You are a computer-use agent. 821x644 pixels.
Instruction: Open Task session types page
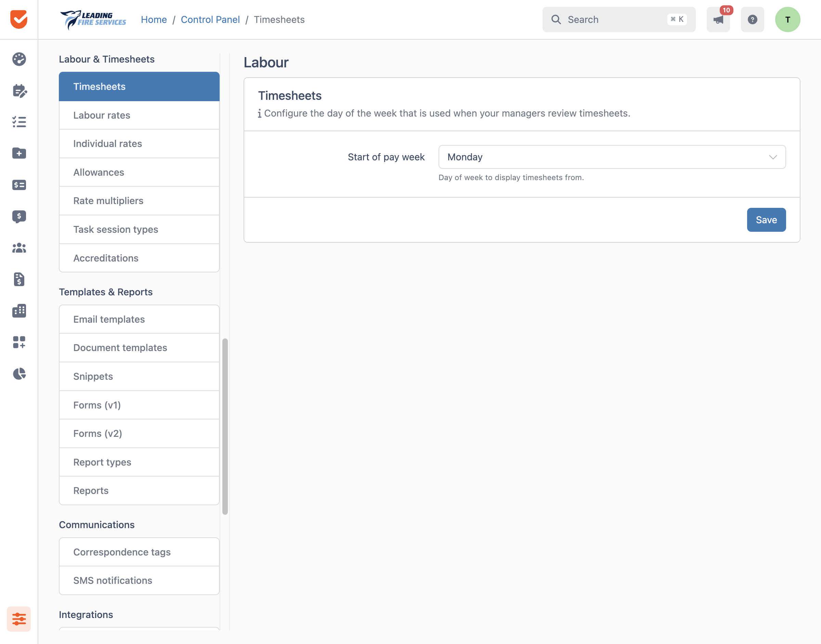(x=139, y=229)
